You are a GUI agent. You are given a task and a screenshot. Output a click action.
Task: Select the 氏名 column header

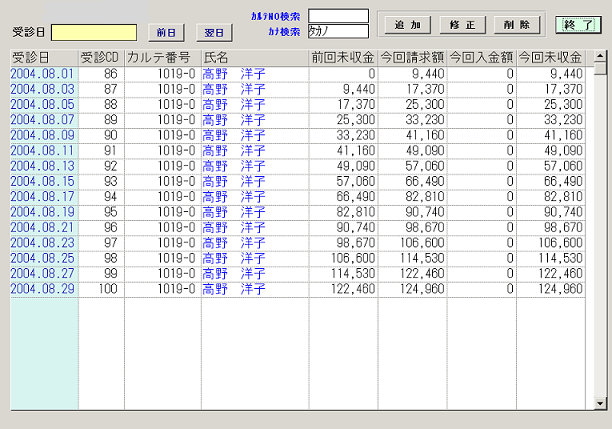[254, 57]
